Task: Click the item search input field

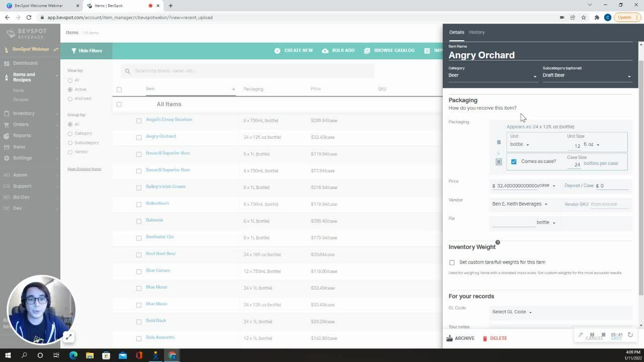Action: coord(248,71)
